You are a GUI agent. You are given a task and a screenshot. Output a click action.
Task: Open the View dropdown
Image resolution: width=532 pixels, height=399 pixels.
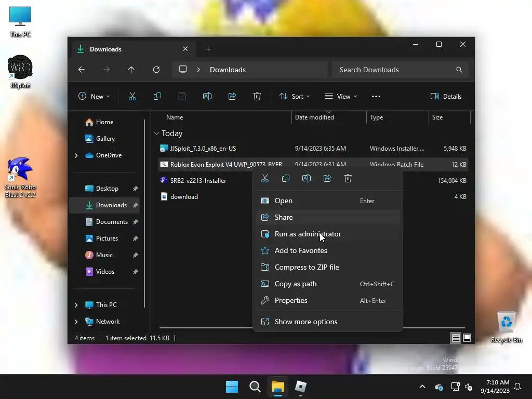[341, 96]
